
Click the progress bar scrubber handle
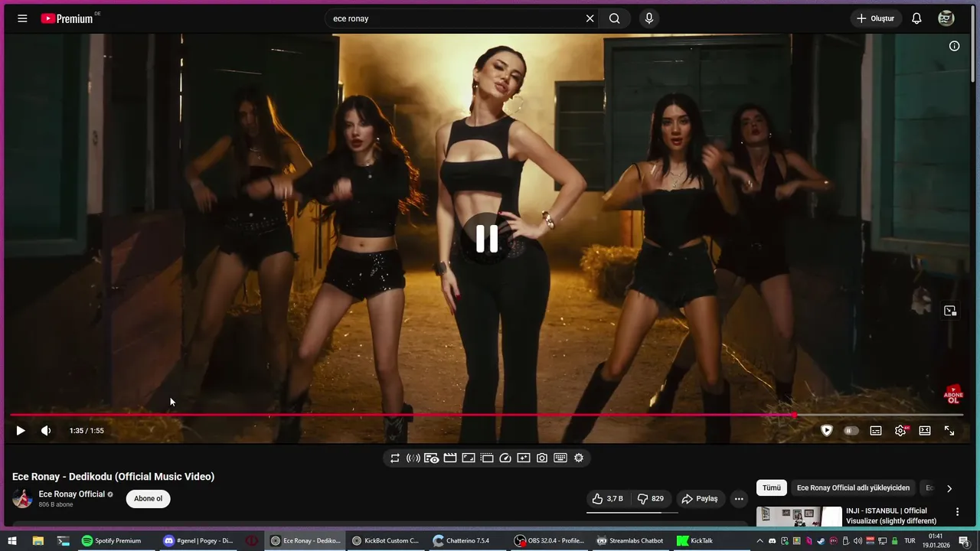(x=794, y=415)
